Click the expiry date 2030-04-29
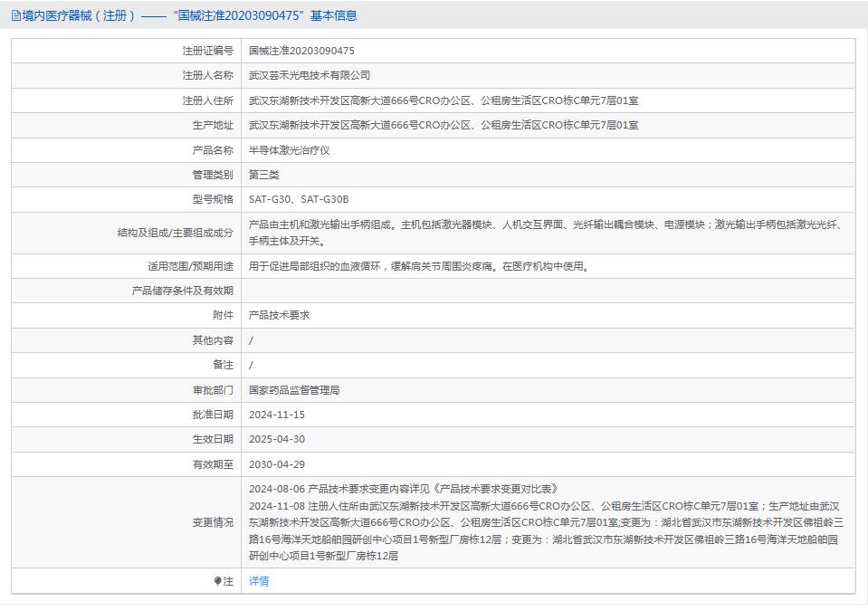This screenshot has width=868, height=611. coord(277,464)
